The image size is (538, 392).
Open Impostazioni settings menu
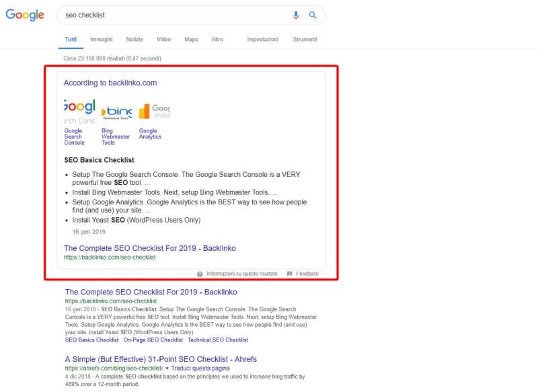263,40
